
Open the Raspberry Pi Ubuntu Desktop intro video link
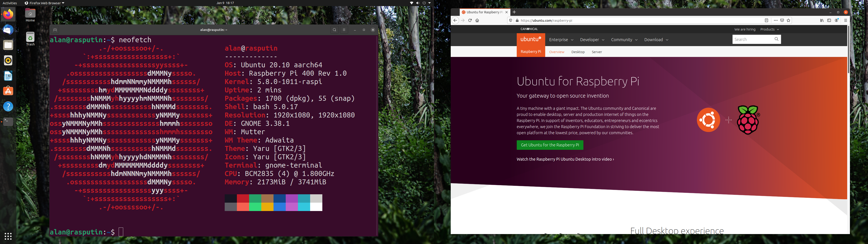click(565, 160)
